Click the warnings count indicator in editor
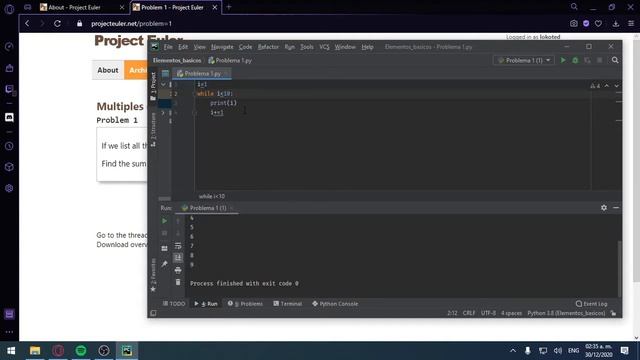 point(595,86)
